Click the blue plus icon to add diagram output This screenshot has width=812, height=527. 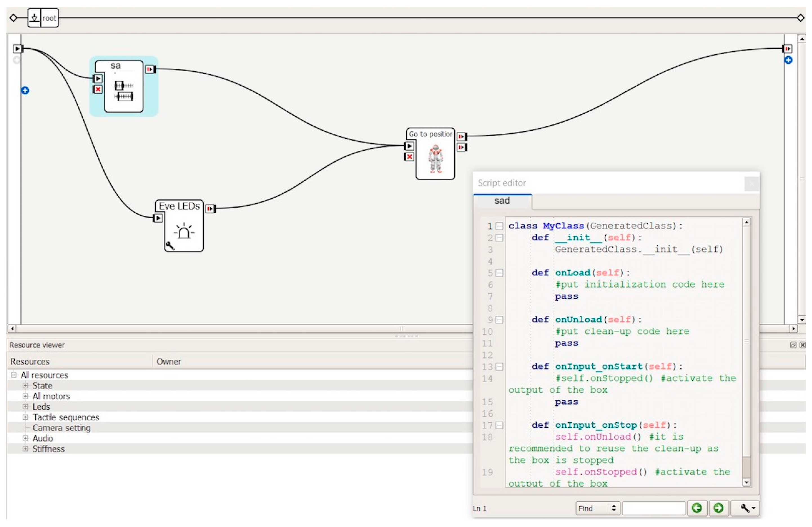(x=788, y=60)
